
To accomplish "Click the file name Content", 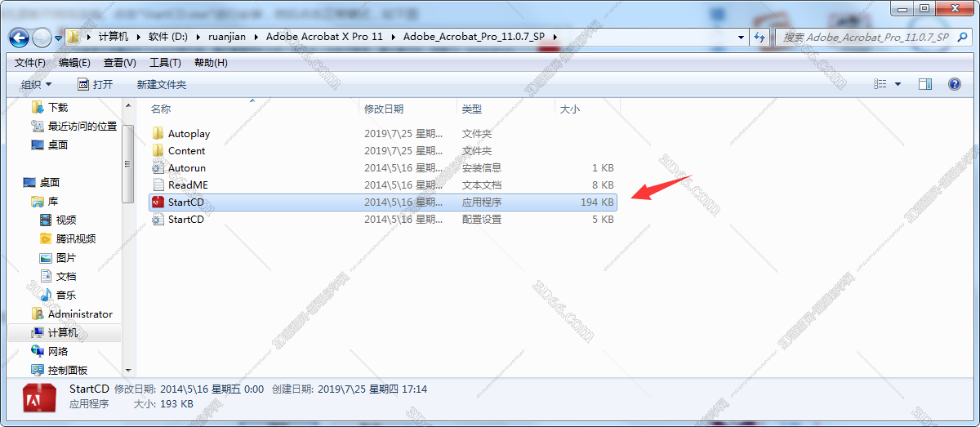I will pyautogui.click(x=187, y=150).
